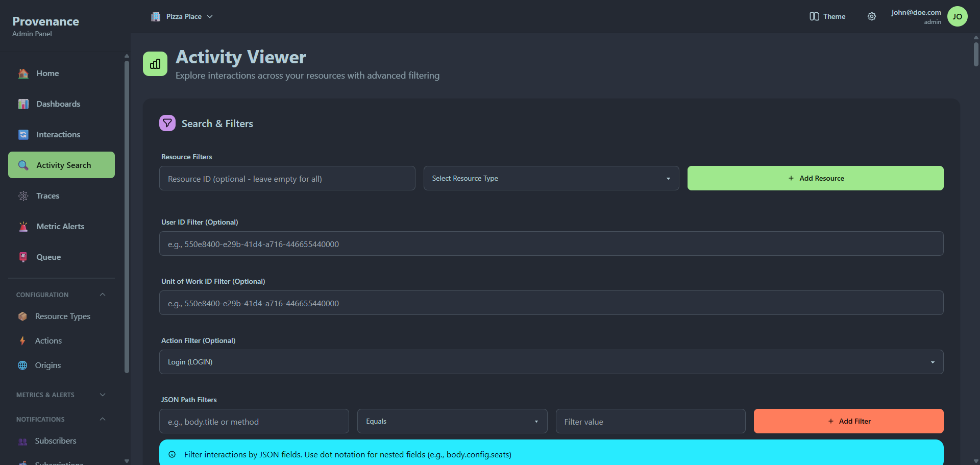The width and height of the screenshot is (980, 465).
Task: Click the Add Resource button
Action: coord(815,178)
